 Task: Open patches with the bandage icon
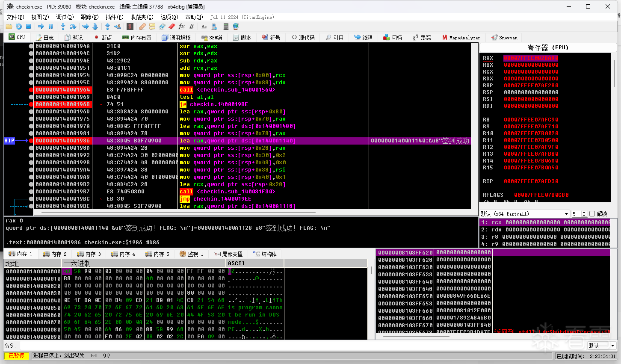142,27
